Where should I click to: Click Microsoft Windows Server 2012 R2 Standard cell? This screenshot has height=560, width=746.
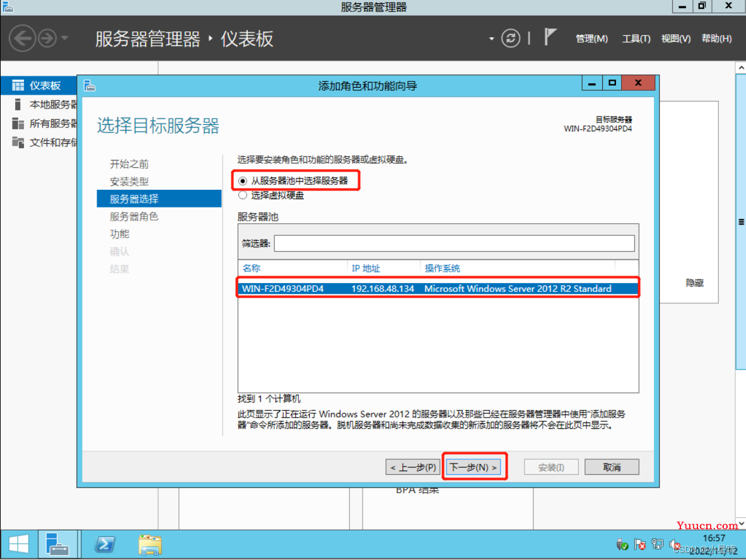[x=518, y=289]
